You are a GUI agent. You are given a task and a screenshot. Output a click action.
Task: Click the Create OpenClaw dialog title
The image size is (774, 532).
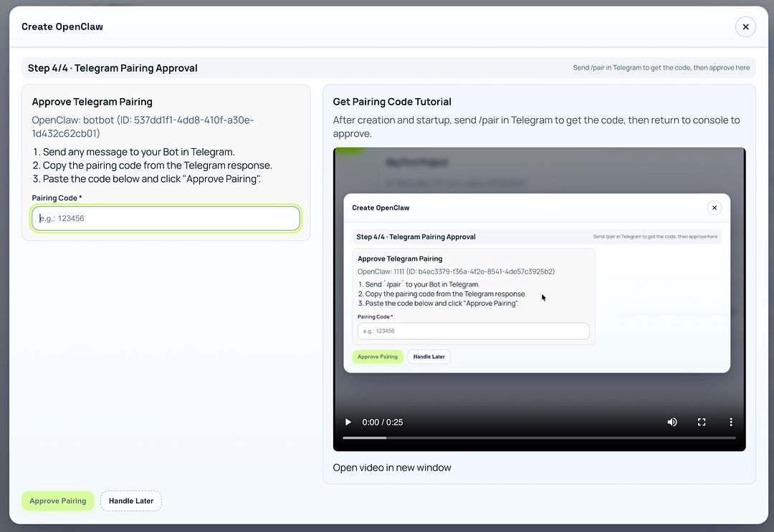(x=62, y=26)
